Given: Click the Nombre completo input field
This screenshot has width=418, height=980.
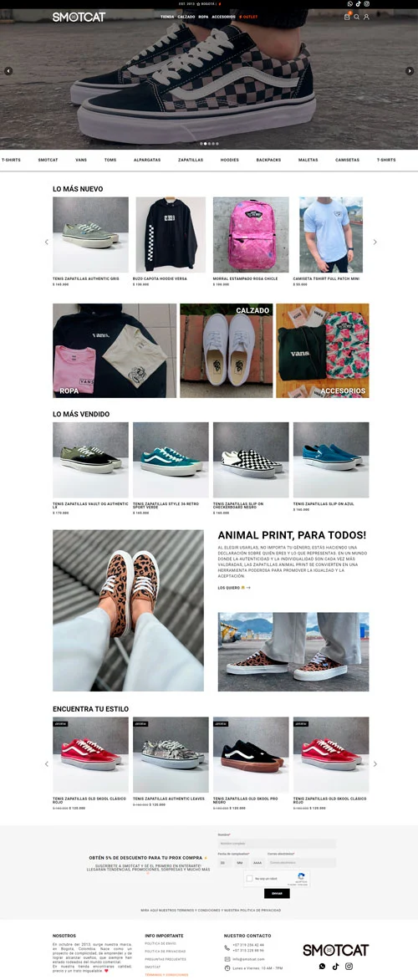Looking at the screenshot, I should [277, 844].
